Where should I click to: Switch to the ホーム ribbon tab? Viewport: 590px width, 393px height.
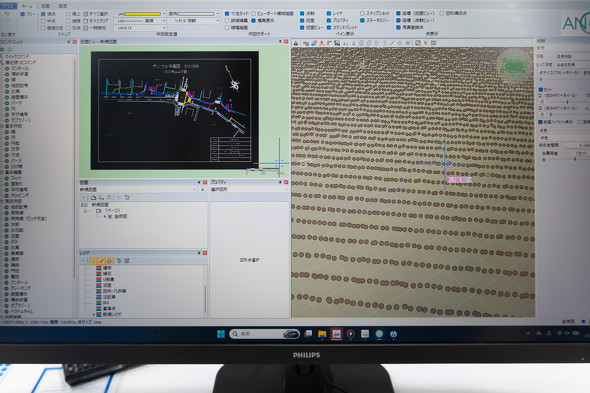pyautogui.click(x=27, y=6)
